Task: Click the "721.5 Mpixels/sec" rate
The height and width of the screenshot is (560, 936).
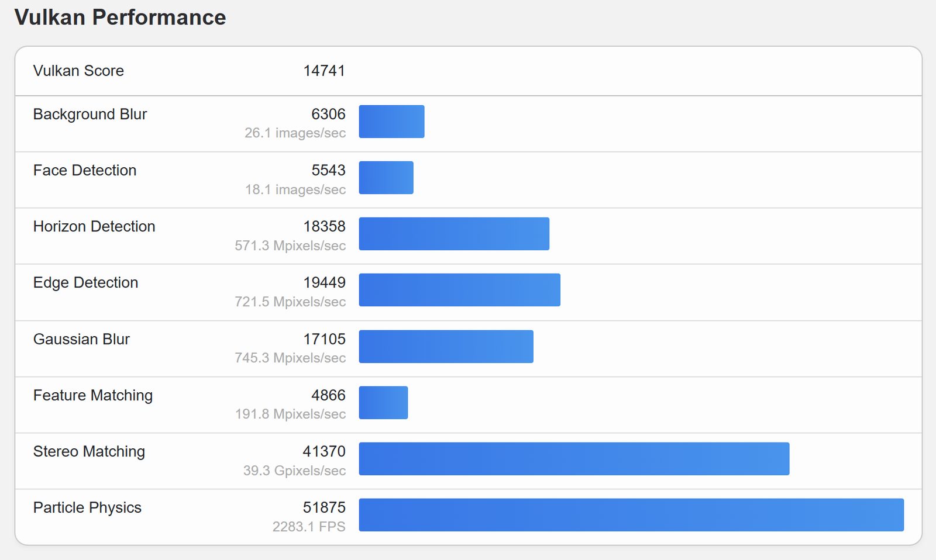Action: [x=290, y=302]
